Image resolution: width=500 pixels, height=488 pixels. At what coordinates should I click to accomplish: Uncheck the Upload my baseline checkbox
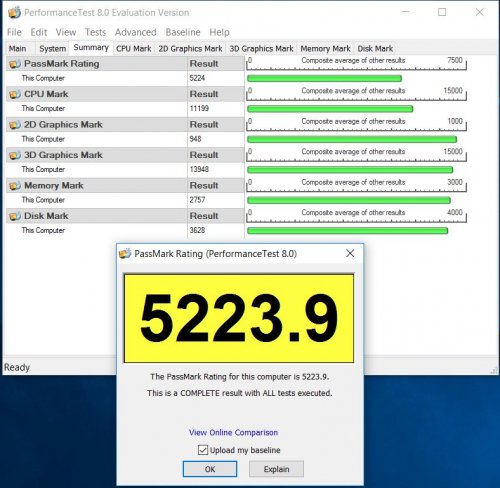[x=203, y=450]
